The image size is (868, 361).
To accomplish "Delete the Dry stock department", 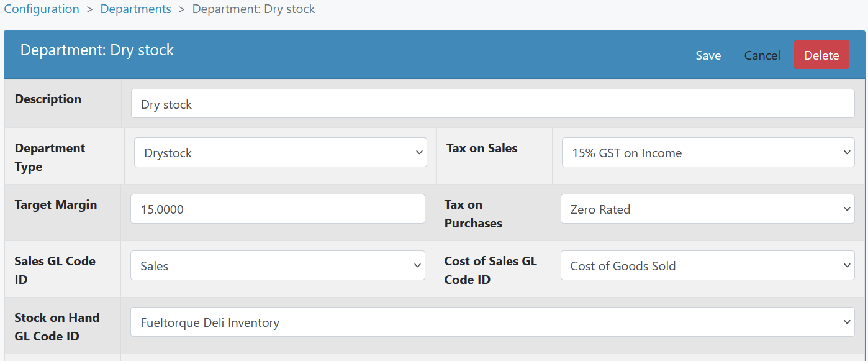I will pos(821,55).
